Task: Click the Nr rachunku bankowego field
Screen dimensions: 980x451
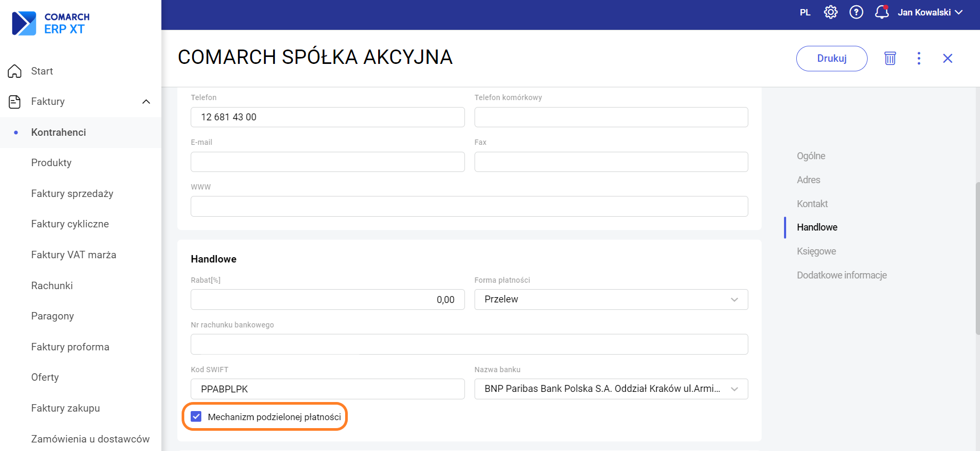Action: pyautogui.click(x=469, y=345)
